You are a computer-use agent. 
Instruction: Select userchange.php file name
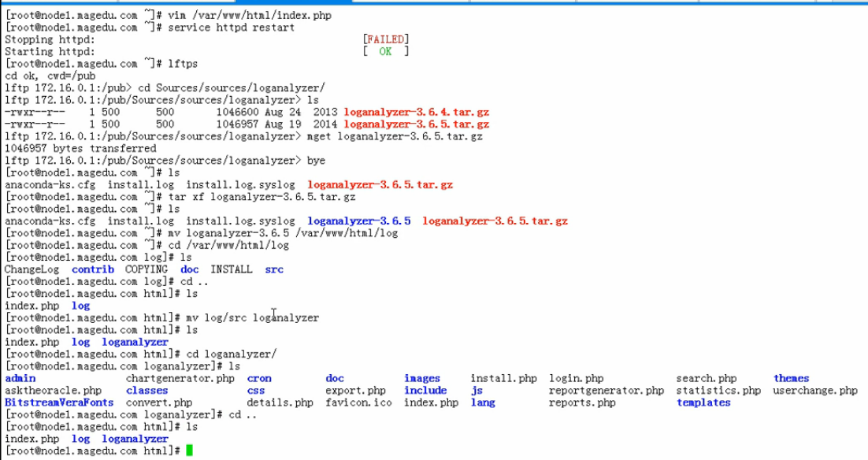click(x=815, y=391)
